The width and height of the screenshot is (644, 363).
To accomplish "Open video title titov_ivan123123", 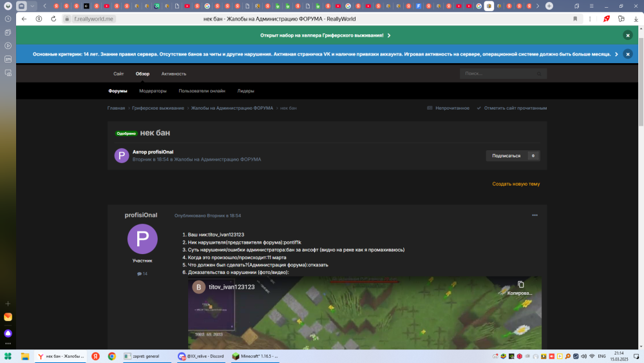I will click(x=232, y=287).
